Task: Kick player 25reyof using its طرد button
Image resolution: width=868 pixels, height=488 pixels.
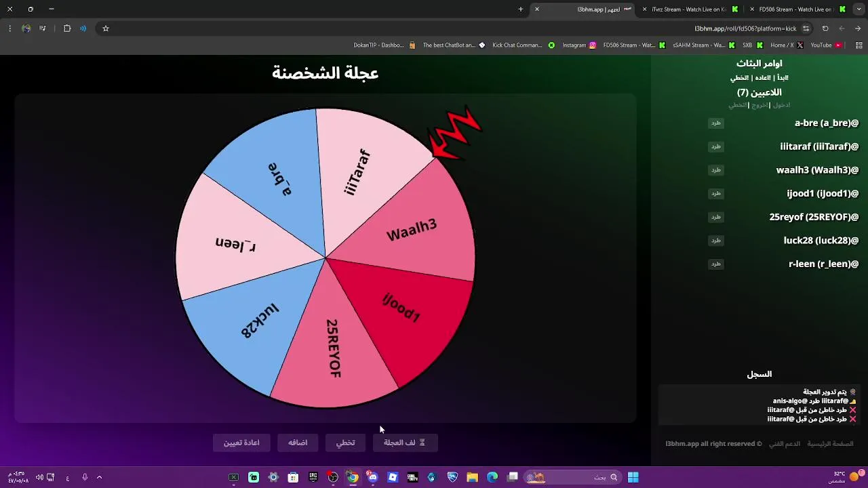Action: point(716,217)
